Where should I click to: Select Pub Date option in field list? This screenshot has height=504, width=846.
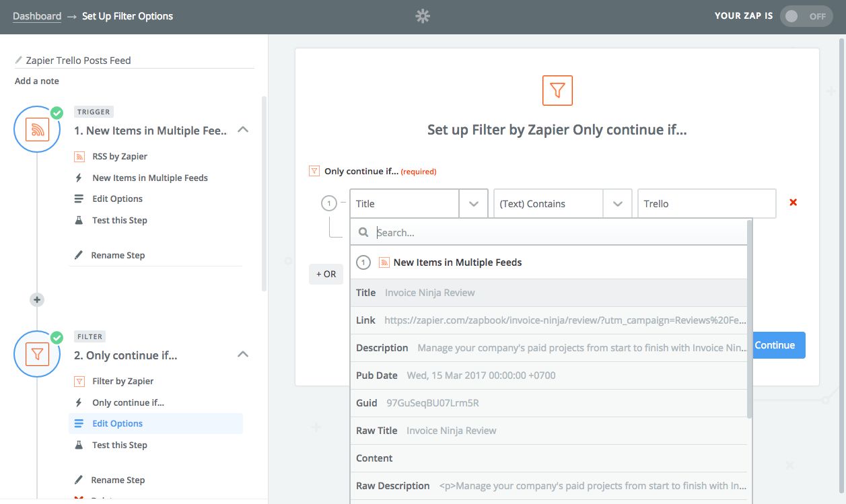point(549,375)
